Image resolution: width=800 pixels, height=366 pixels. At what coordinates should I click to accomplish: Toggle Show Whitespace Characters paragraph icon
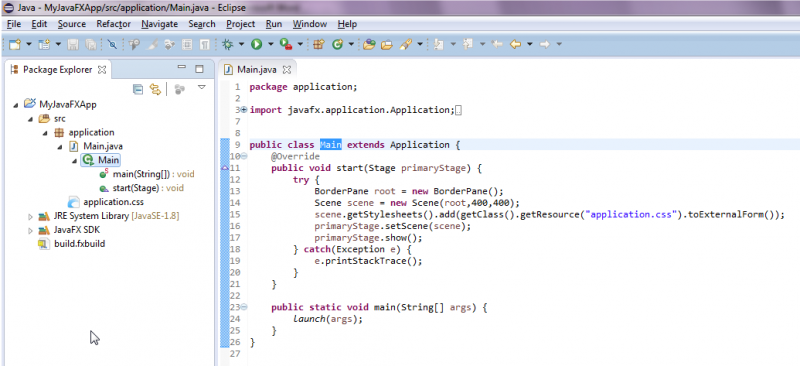[x=204, y=45]
